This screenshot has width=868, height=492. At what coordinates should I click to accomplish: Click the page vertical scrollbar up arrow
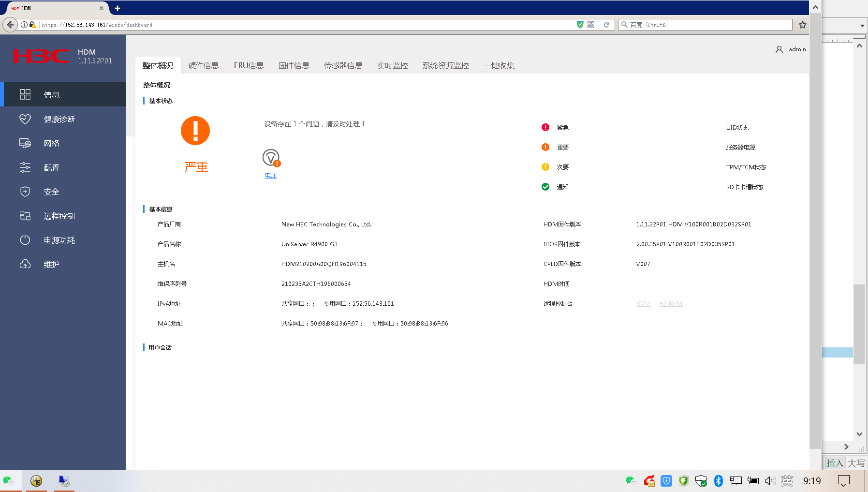coord(815,8)
